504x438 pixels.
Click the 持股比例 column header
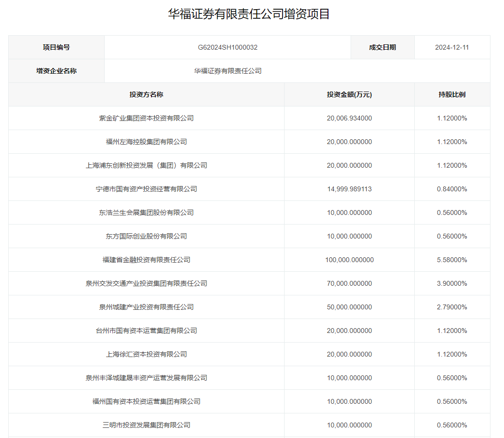click(x=452, y=94)
